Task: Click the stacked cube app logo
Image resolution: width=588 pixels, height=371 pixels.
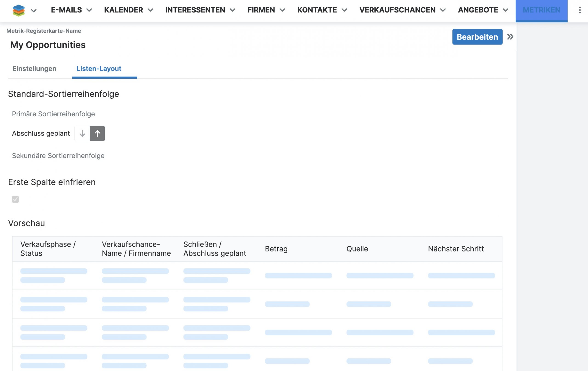Action: pyautogui.click(x=19, y=10)
